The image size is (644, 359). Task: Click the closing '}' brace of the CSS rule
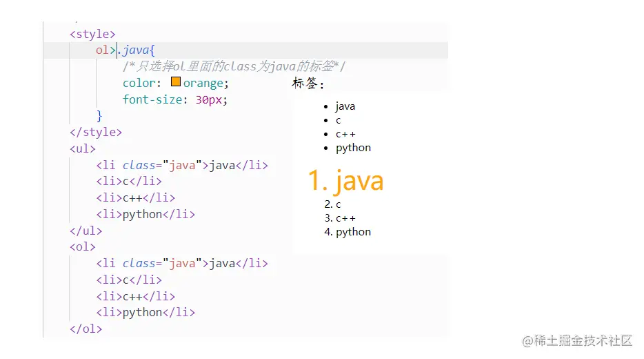coord(99,115)
